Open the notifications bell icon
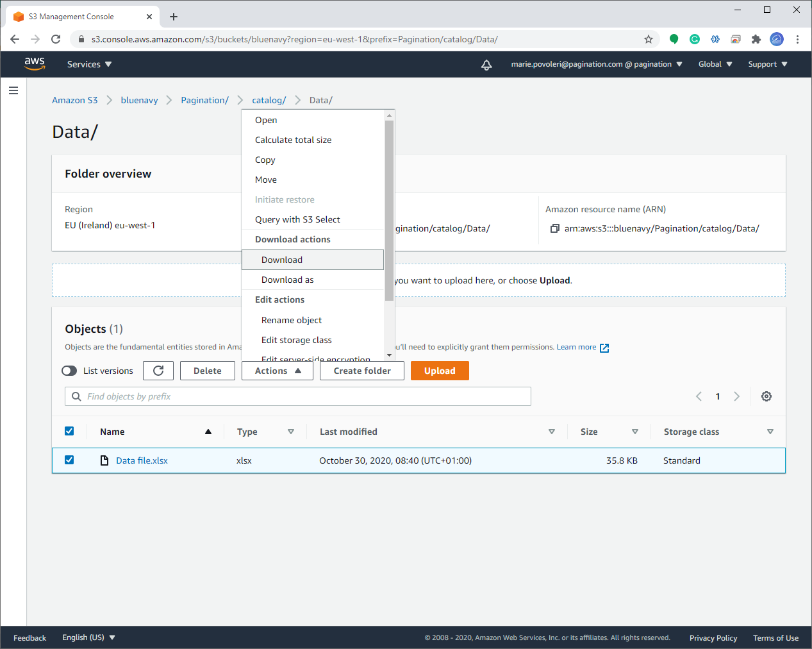The height and width of the screenshot is (649, 812). click(x=486, y=64)
